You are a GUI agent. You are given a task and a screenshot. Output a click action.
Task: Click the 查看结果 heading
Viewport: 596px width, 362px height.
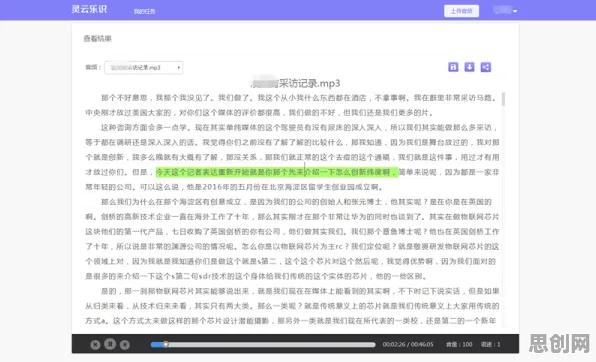point(97,38)
